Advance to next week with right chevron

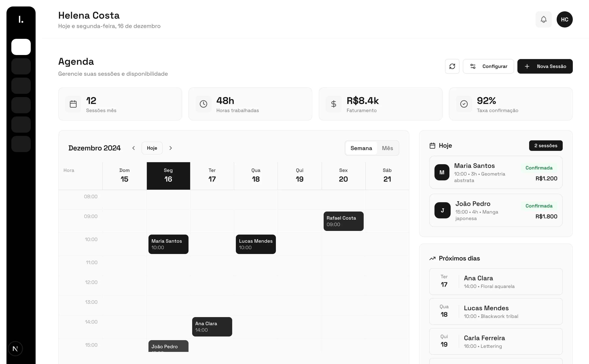[x=171, y=148]
